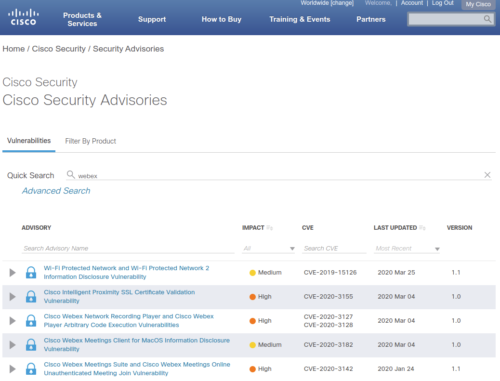Click the Search CVE input field
500x381 pixels.
[334, 248]
